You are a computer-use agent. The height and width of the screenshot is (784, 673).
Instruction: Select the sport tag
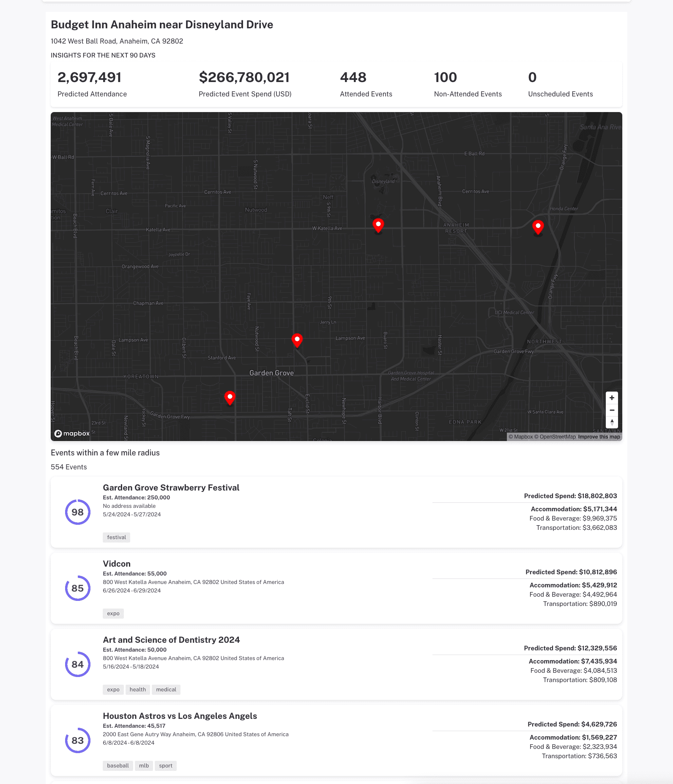[x=166, y=766]
